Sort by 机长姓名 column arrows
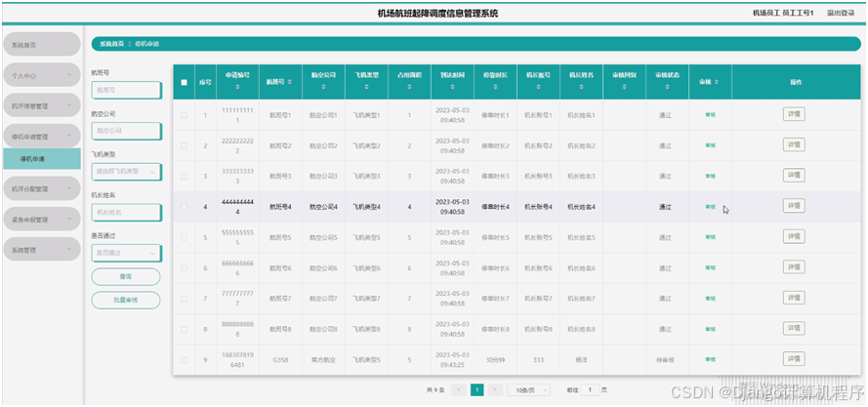This screenshot has width=868, height=407. (x=581, y=88)
